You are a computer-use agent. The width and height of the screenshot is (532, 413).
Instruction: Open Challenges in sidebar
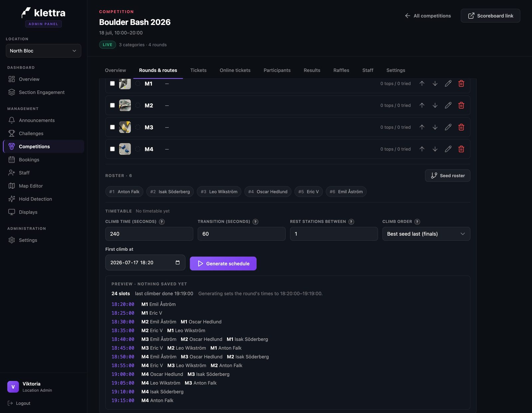tap(44, 133)
